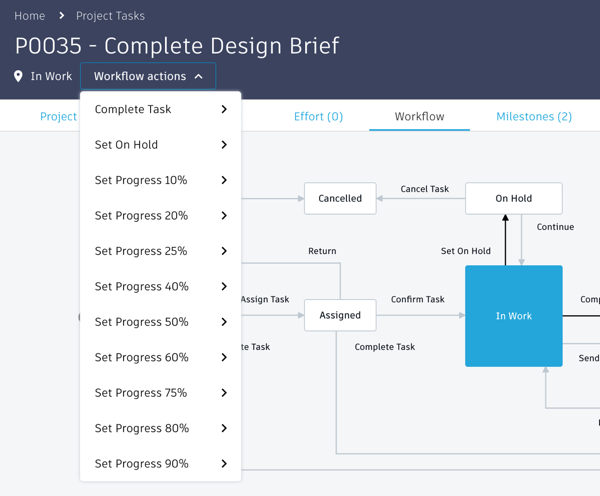Collapse the Workflow actions dropdown

148,76
